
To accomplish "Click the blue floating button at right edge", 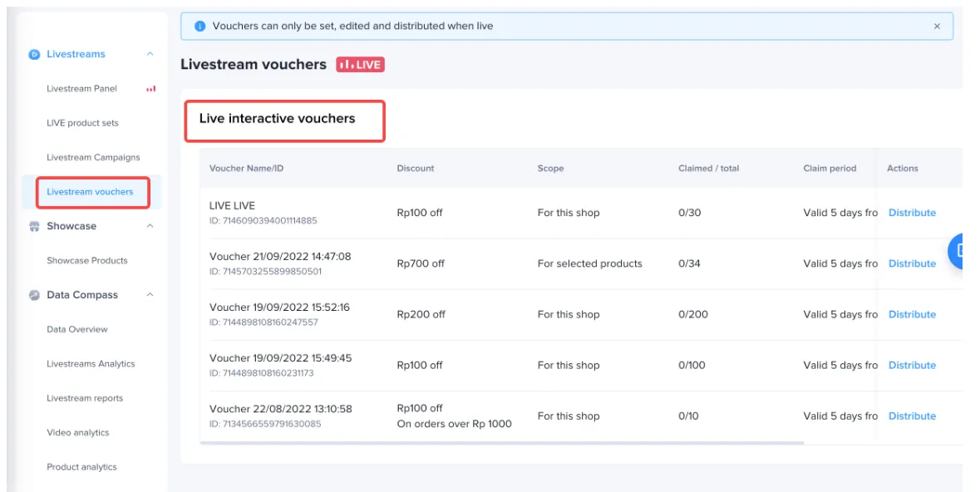I will click(956, 251).
